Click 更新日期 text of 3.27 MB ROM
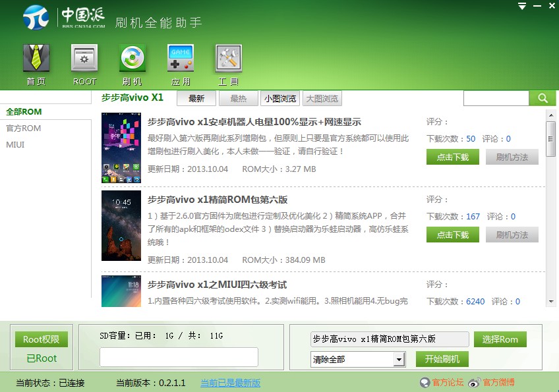 tap(188, 169)
